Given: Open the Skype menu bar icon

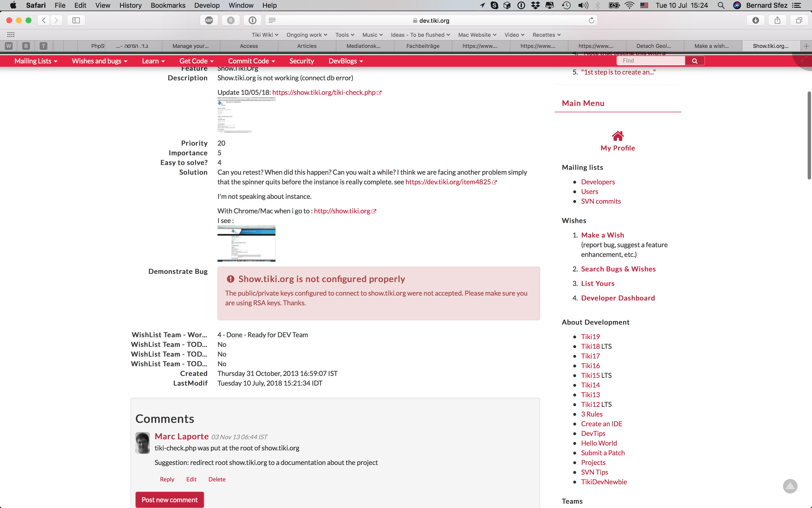Looking at the screenshot, I should [494, 5].
